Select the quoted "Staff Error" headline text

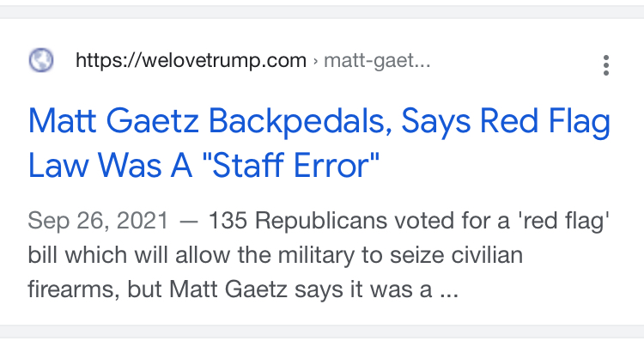click(x=291, y=165)
